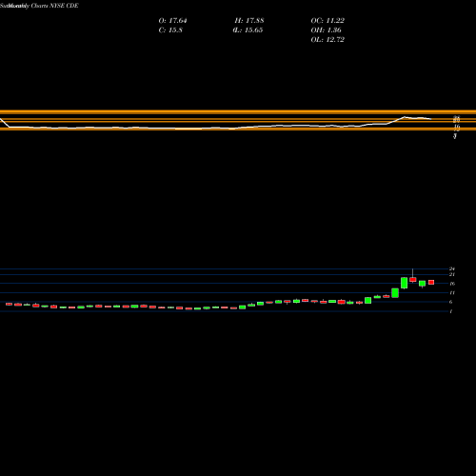
Task: Click the "OL: 12.72" readout
Action: click(x=327, y=40)
